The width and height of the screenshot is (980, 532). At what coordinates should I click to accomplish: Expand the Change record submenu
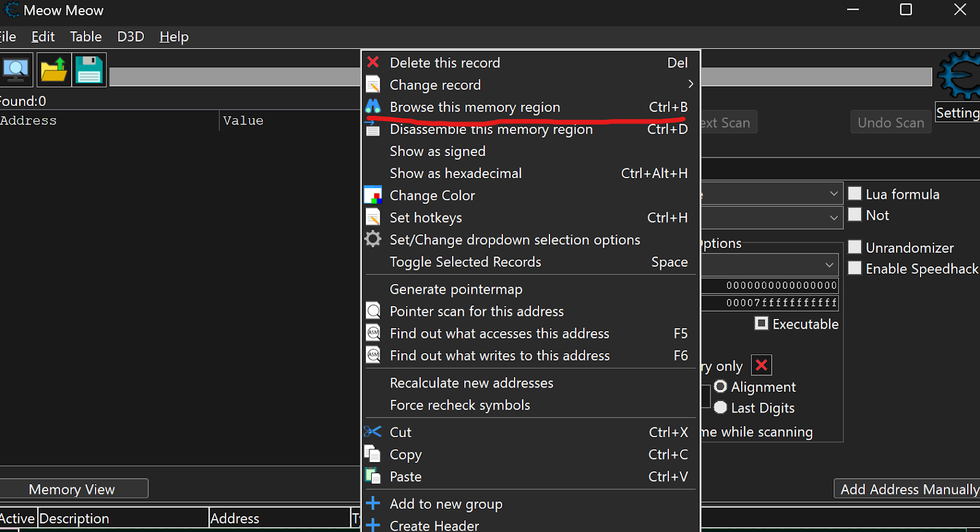690,84
